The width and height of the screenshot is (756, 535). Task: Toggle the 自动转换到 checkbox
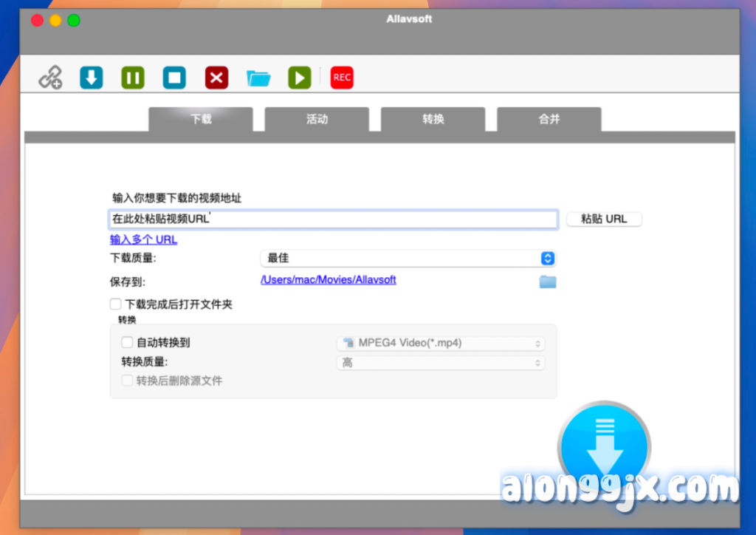(x=128, y=343)
